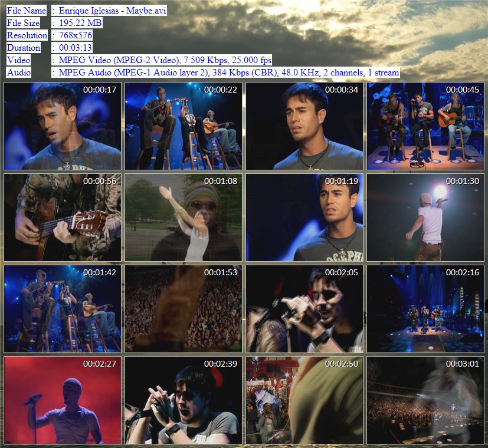Screen dimensions: 488x448
Task: Click the red-lit frame at 00:02:27
Action: coord(63,400)
